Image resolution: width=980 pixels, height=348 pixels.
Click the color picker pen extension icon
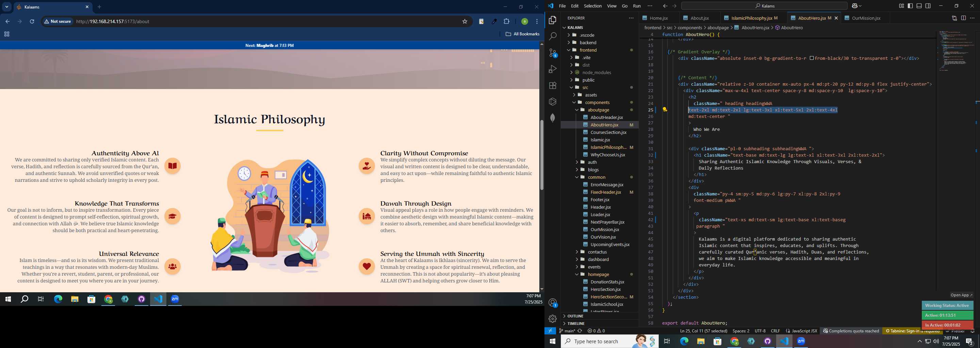[x=494, y=22]
